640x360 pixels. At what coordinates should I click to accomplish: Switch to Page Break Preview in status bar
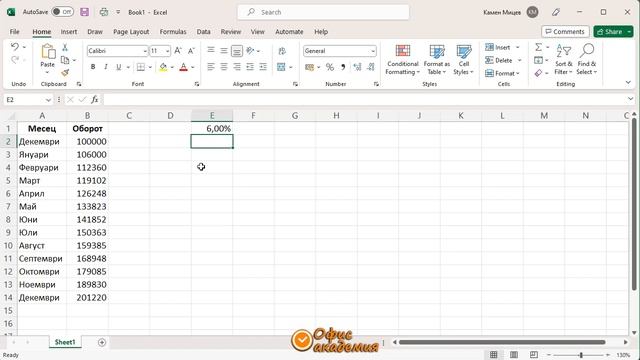[534, 354]
